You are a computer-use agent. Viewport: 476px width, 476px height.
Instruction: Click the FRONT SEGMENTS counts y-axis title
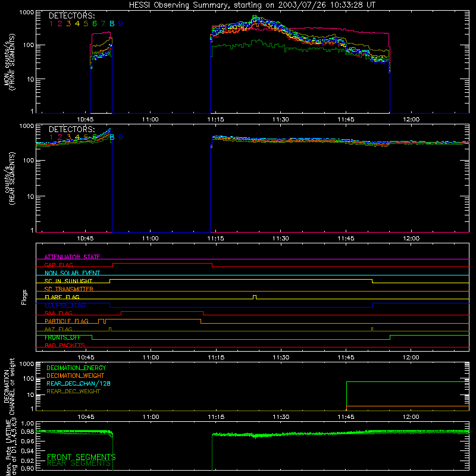point(9,62)
